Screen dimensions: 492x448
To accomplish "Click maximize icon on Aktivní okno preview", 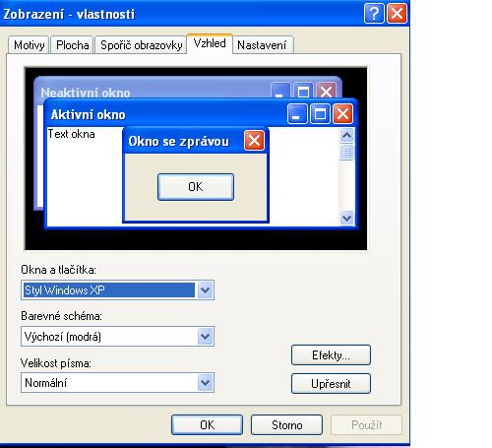I will (x=320, y=114).
